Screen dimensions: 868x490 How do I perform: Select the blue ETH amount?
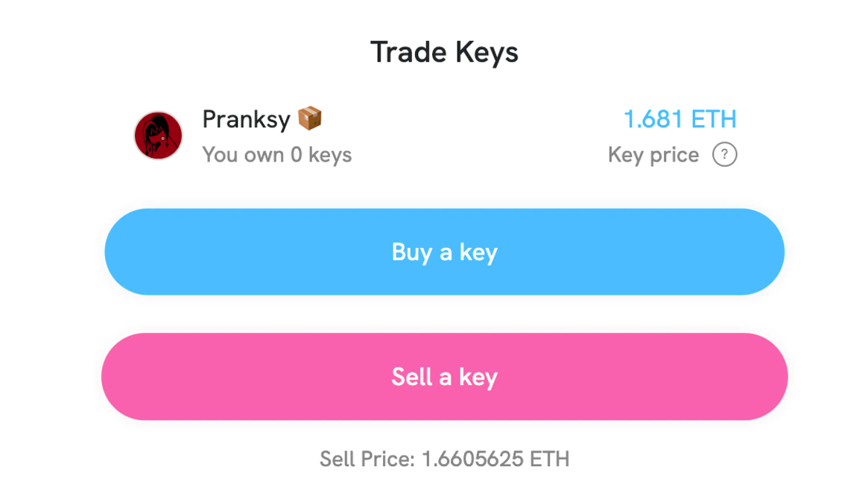[x=679, y=119]
